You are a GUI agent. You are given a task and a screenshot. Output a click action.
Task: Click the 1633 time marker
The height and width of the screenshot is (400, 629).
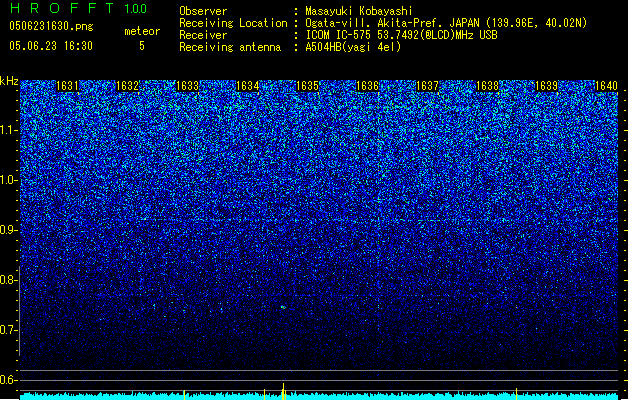tap(187, 86)
